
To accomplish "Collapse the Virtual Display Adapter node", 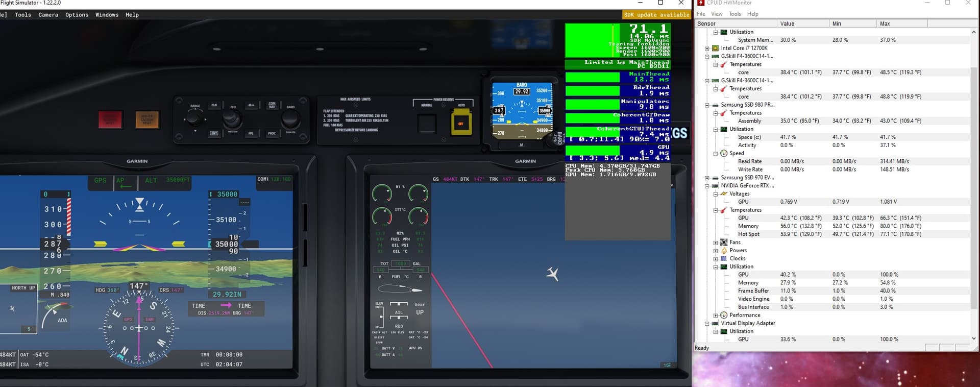I will [x=707, y=324].
